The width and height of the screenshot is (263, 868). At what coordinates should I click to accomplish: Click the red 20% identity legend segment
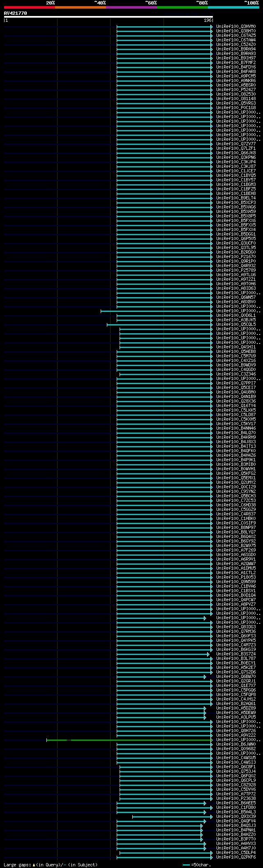pyautogui.click(x=30, y=7)
